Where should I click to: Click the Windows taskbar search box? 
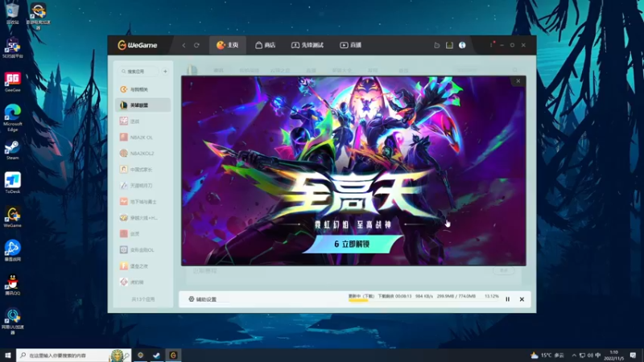click(x=74, y=355)
